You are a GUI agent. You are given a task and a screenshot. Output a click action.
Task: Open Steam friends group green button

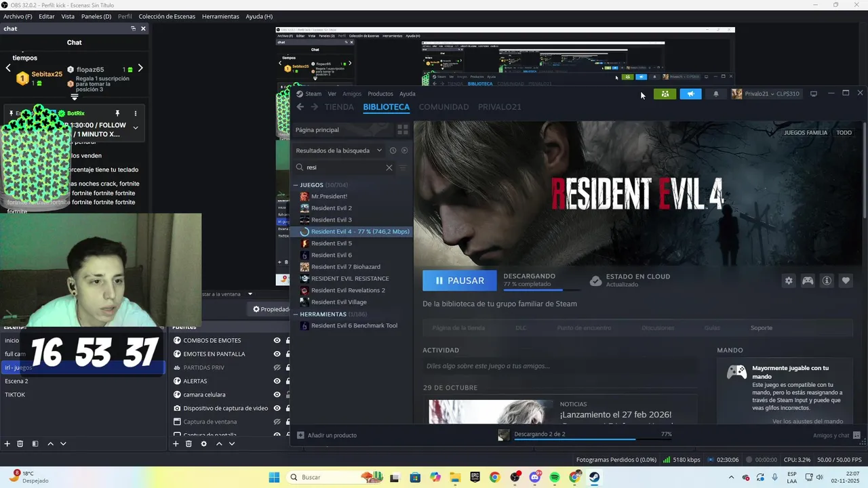[665, 94]
